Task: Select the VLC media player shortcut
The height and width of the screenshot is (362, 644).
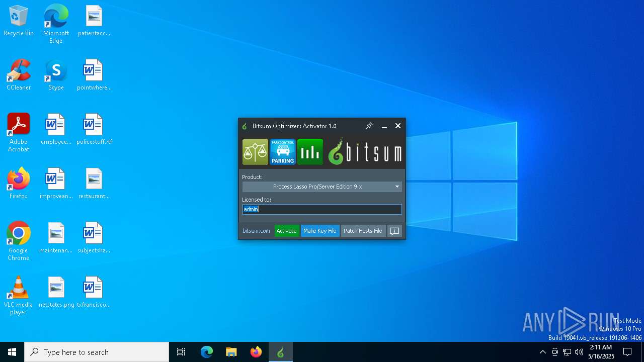Action: tap(19, 296)
